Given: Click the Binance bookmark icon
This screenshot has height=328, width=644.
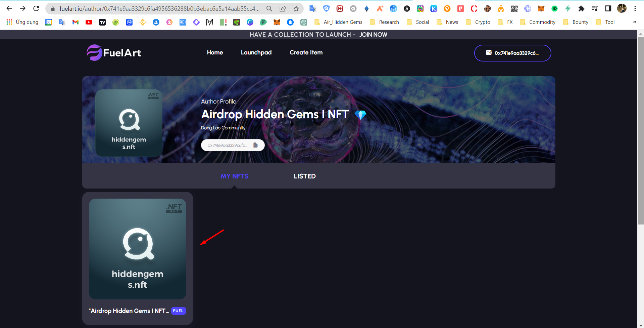Looking at the screenshot, I should (143, 22).
